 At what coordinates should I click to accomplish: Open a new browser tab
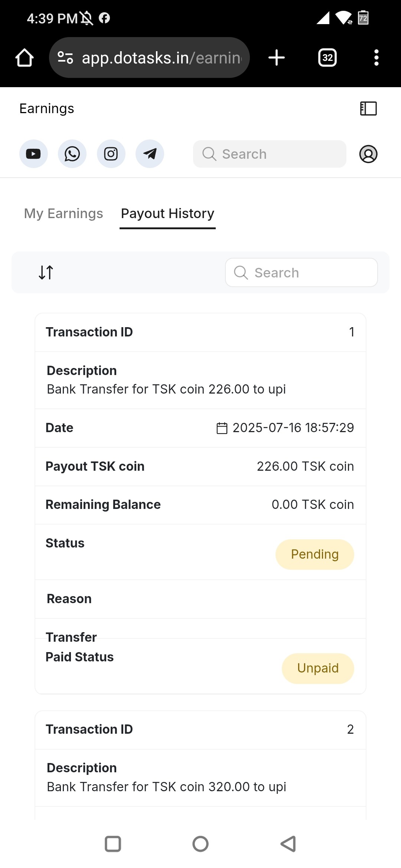pyautogui.click(x=277, y=58)
